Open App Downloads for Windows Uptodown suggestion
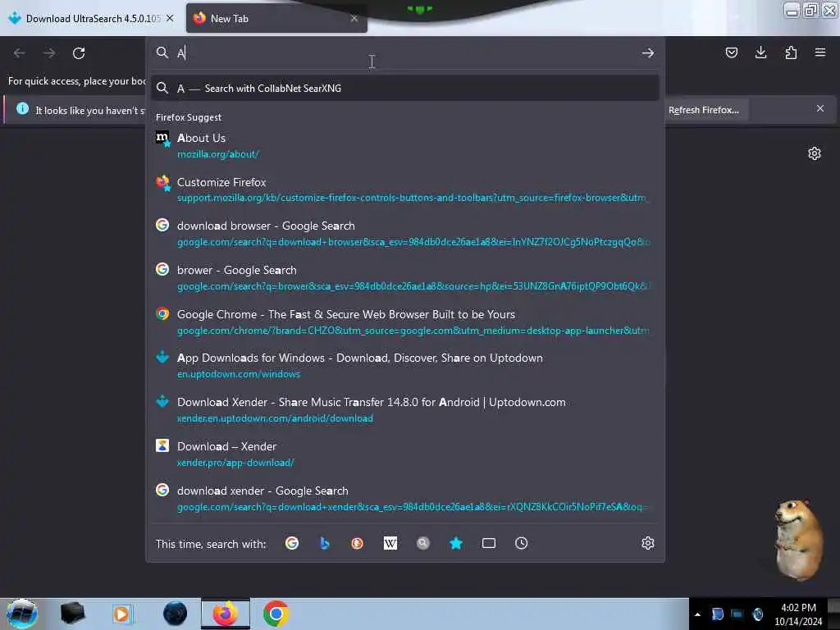Screen dimensions: 840x630 click(405, 366)
